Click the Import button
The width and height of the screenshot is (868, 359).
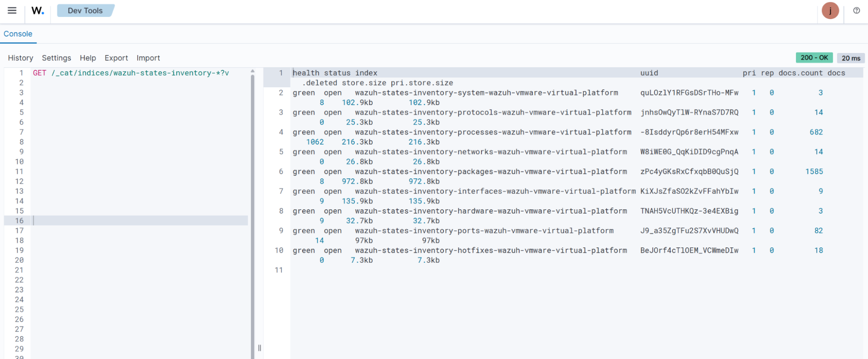tap(148, 58)
